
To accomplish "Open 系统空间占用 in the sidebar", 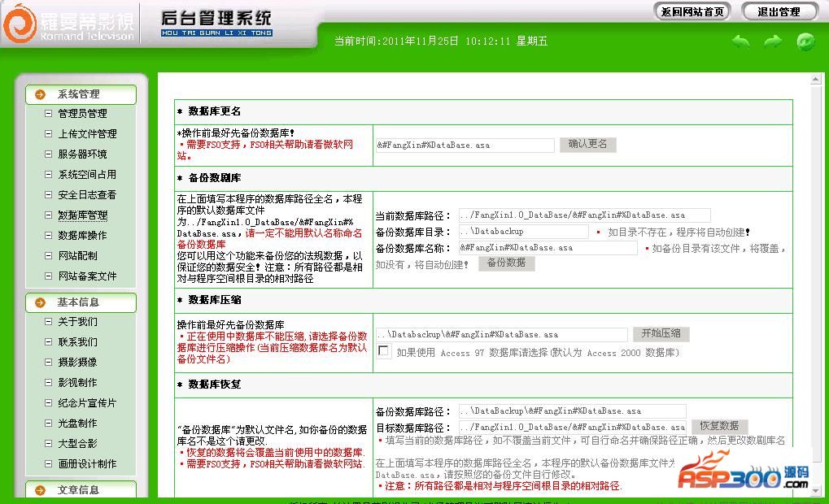I will (87, 174).
